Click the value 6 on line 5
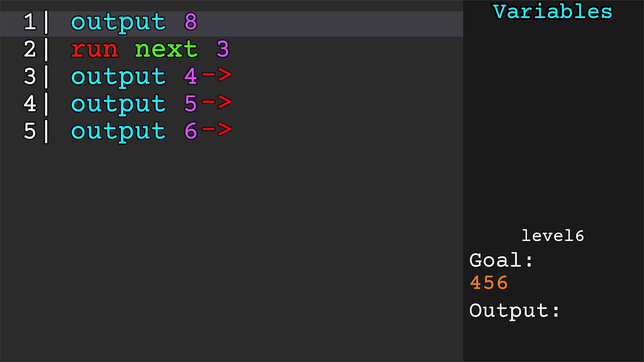 click(x=191, y=131)
